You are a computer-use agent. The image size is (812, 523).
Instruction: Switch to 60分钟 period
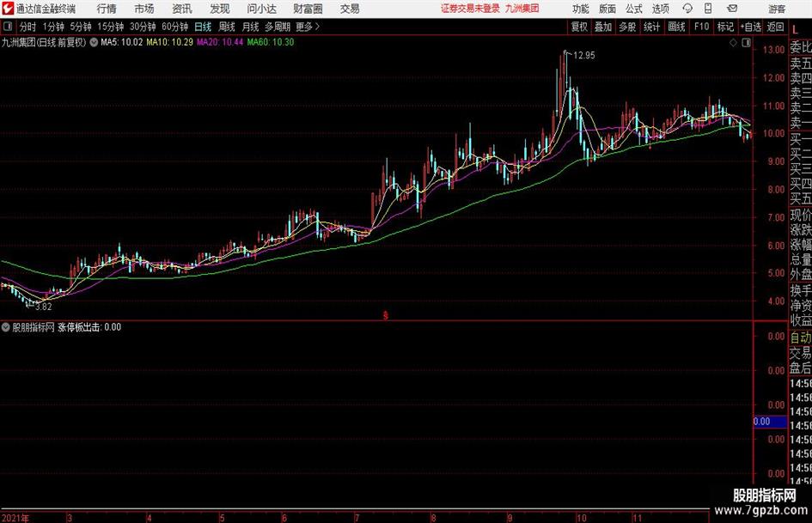[175, 27]
